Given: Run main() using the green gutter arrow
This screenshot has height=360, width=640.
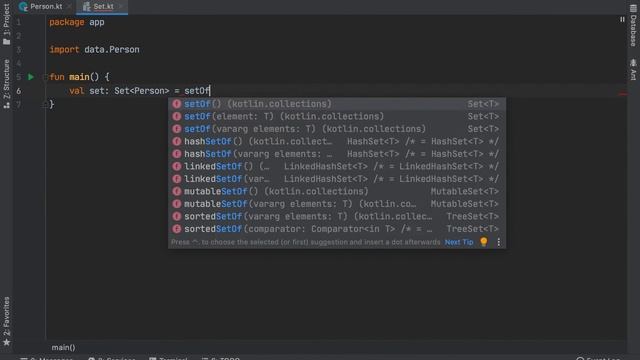Looking at the screenshot, I should click(x=31, y=77).
